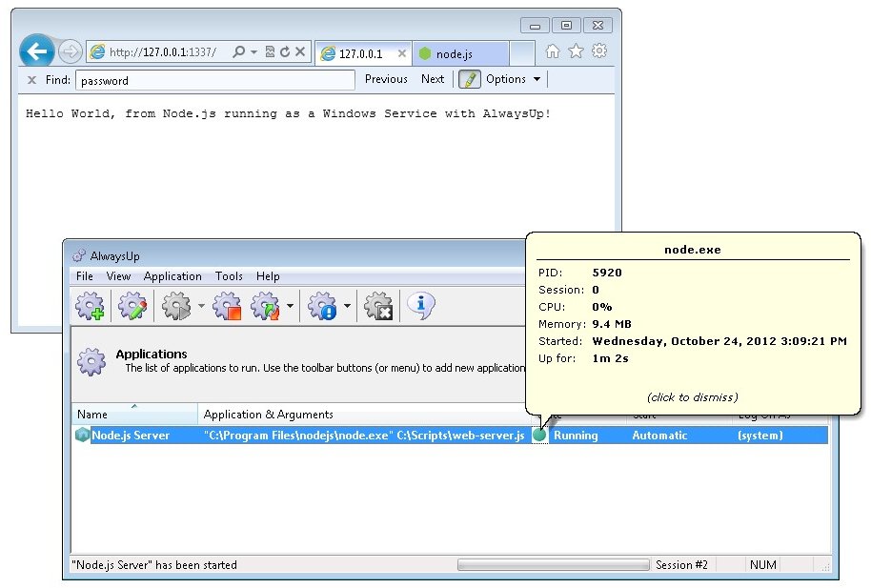Open a new browser tab
The height and width of the screenshot is (588, 871).
[522, 53]
